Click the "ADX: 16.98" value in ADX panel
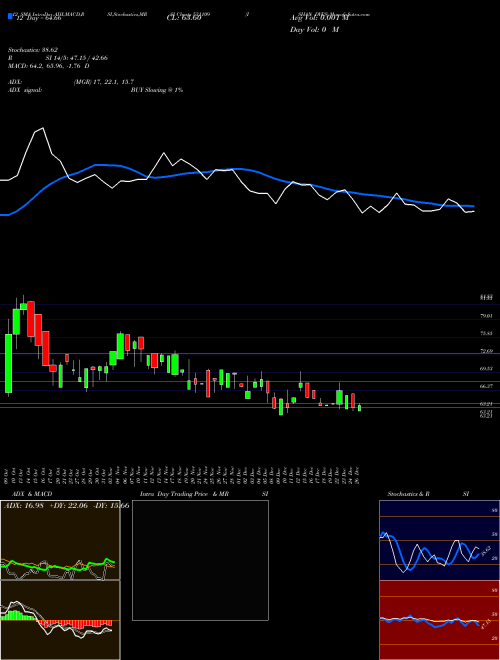Viewport: 500px width, 660px height. pyautogui.click(x=24, y=506)
